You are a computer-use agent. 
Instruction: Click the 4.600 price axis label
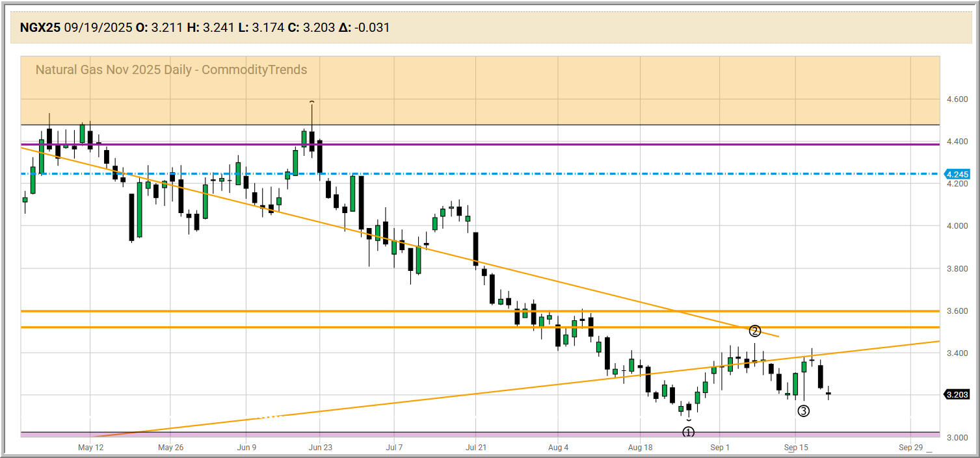tap(957, 99)
